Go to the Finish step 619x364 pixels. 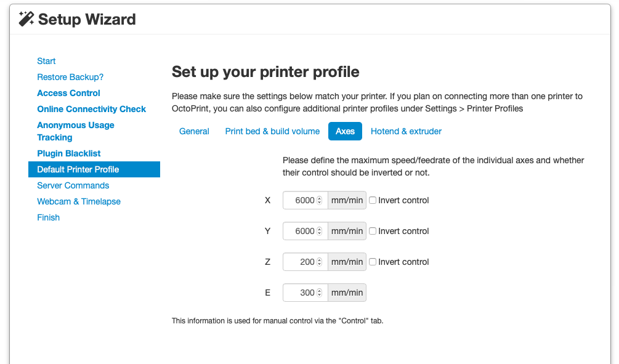coord(48,217)
